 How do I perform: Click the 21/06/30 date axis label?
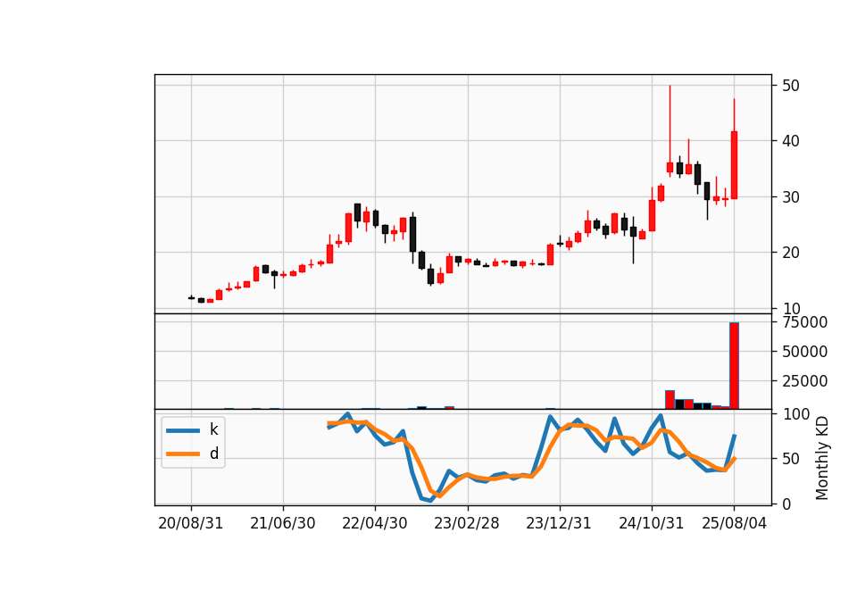tap(283, 523)
